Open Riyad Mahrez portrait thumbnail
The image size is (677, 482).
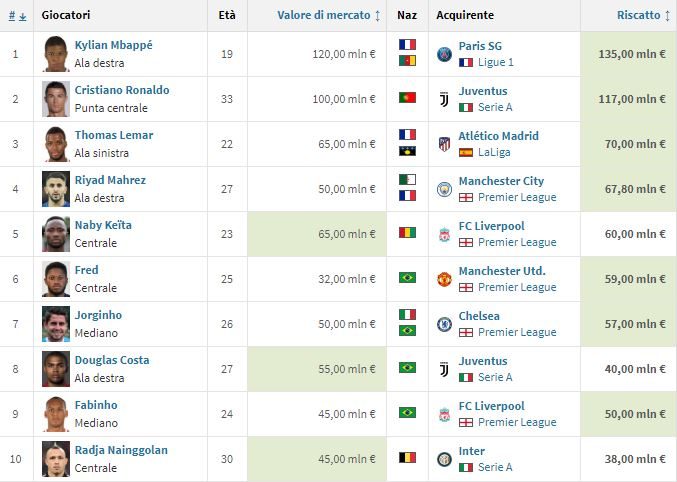pyautogui.click(x=56, y=189)
